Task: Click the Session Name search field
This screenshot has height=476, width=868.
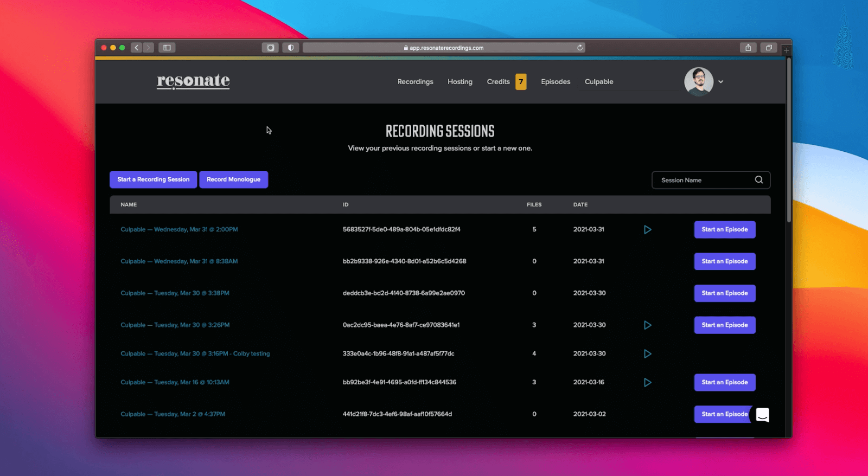Action: click(711, 180)
